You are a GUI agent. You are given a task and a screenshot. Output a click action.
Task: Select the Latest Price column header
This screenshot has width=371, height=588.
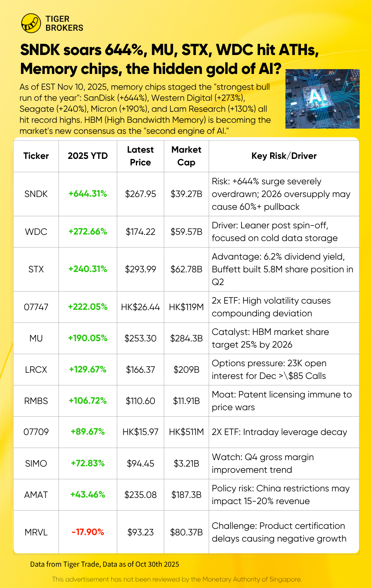click(x=140, y=156)
